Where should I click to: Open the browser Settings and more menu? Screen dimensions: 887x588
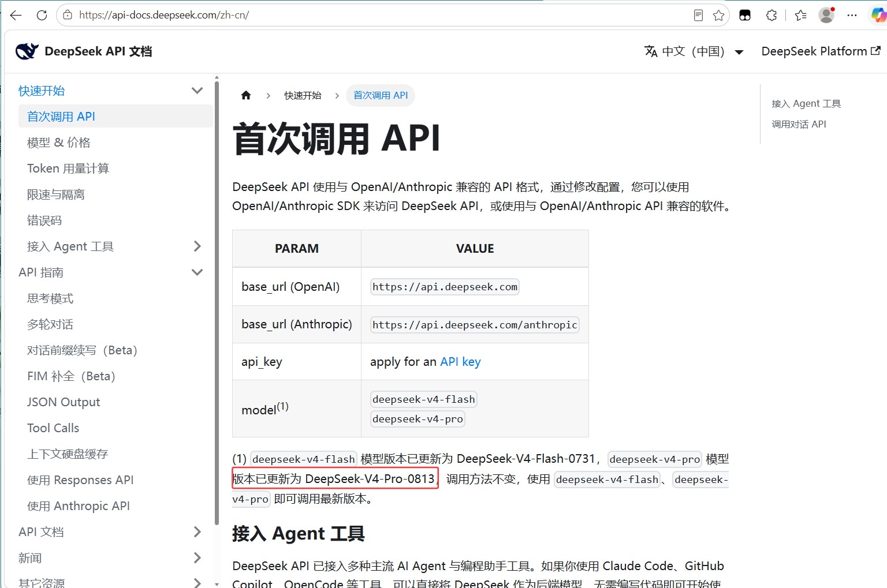click(x=852, y=16)
